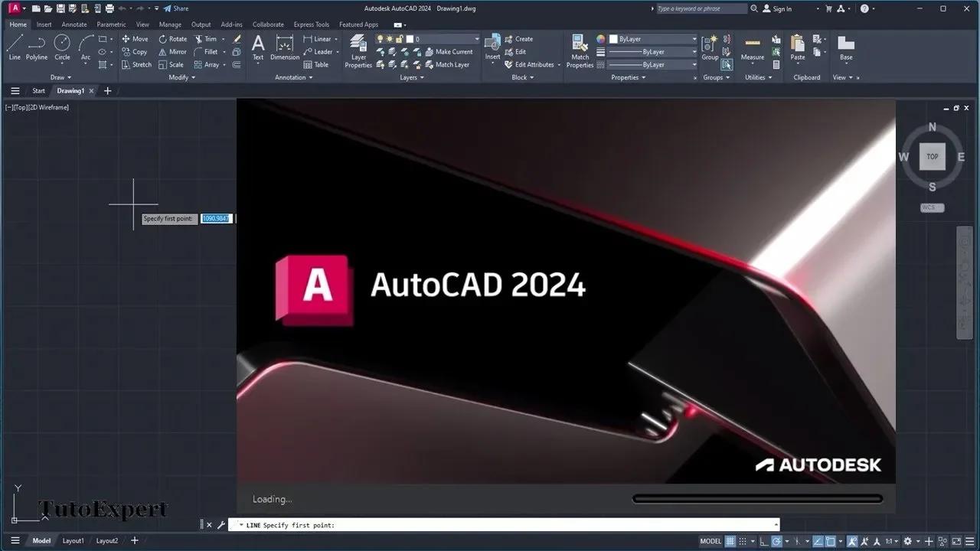980x551 pixels.
Task: Click Create block button
Action: [x=518, y=39]
